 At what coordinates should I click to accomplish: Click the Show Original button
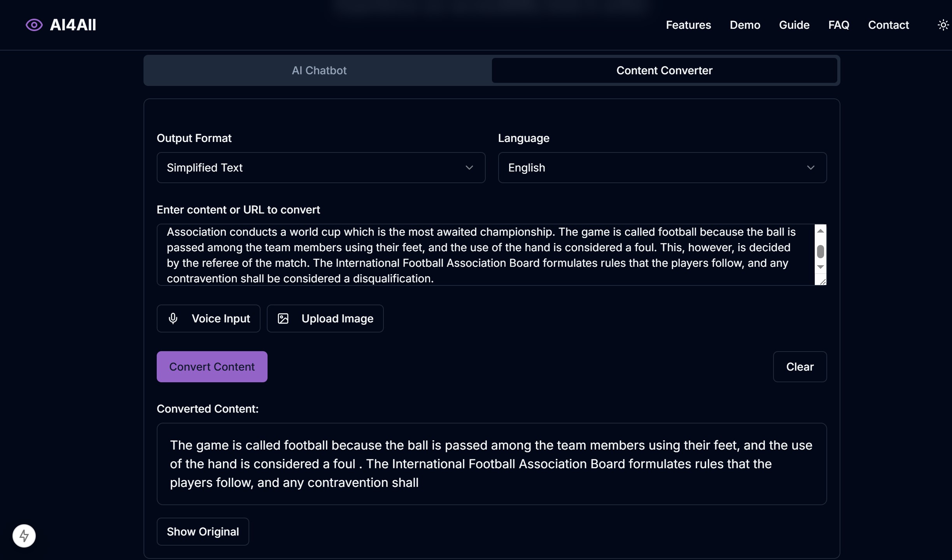(x=203, y=532)
